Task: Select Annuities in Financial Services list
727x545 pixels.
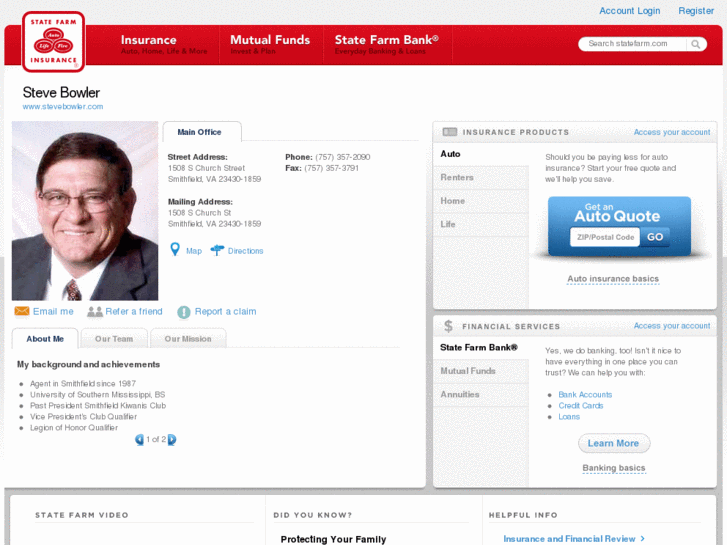Action: 481,395
